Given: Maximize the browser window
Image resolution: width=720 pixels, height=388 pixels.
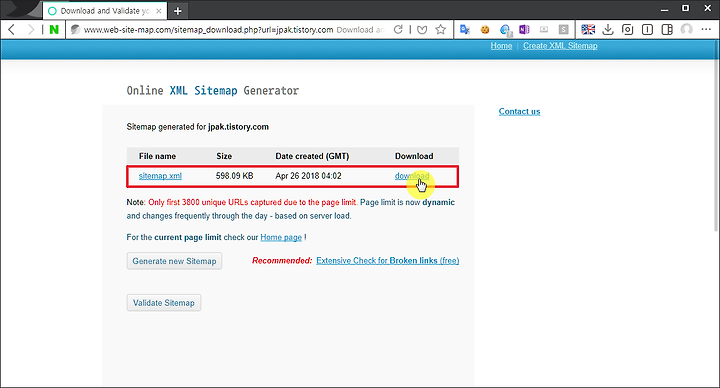Looking at the screenshot, I should click(x=685, y=8).
